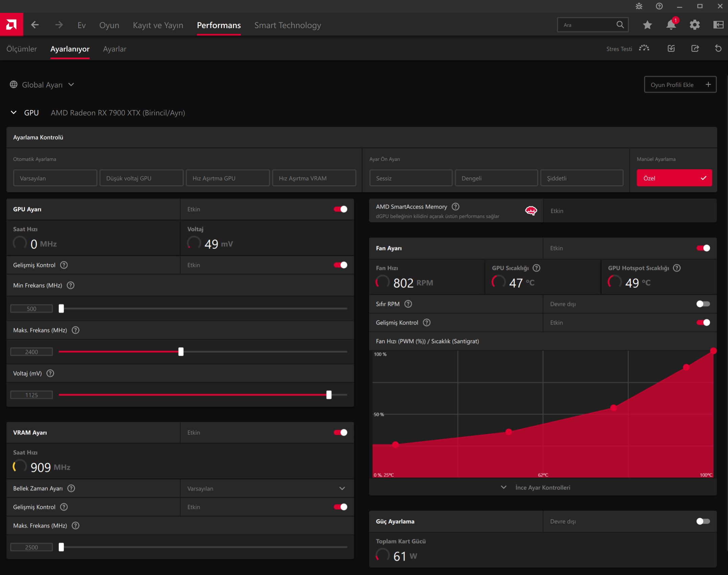This screenshot has width=728, height=575.
Task: Reset tuning with the undo icon
Action: click(718, 48)
